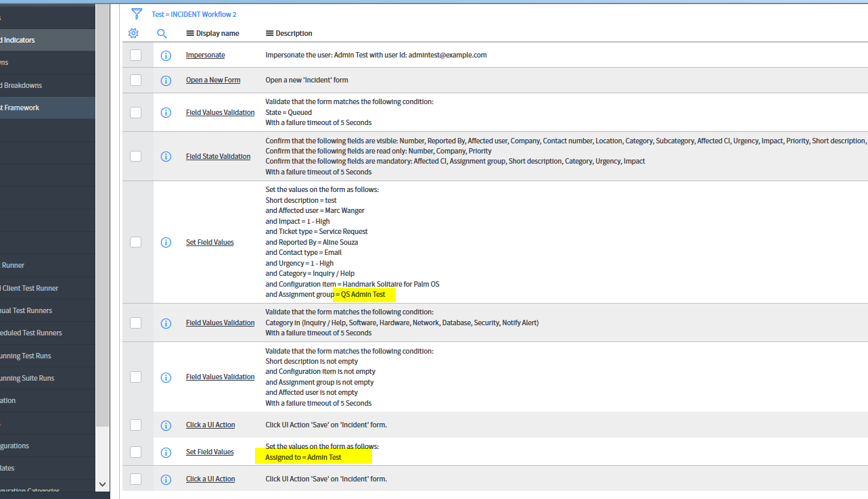Screen dimensions: 868x499
Task: Open Field Values Validation link for State = Queued
Action: click(x=221, y=113)
